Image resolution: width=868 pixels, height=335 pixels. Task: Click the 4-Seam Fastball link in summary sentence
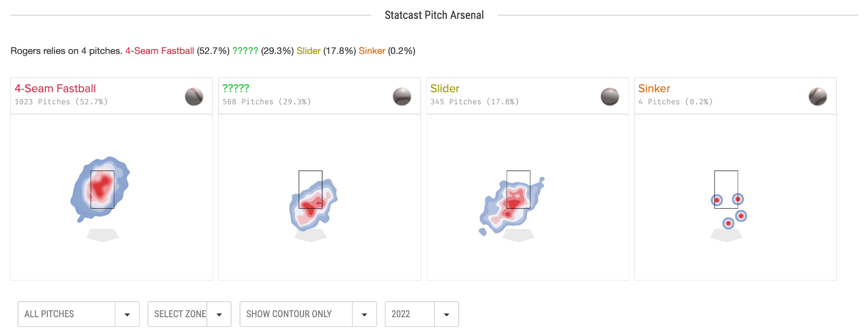(x=160, y=51)
